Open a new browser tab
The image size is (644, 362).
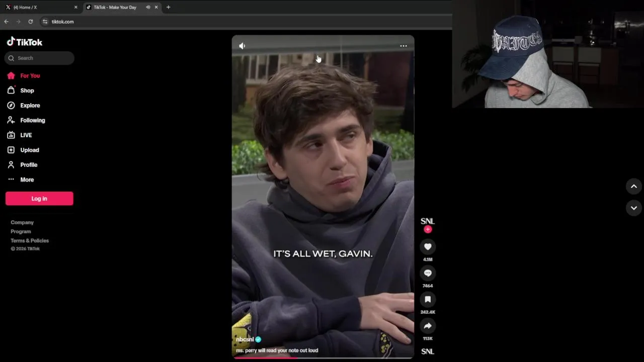click(168, 7)
